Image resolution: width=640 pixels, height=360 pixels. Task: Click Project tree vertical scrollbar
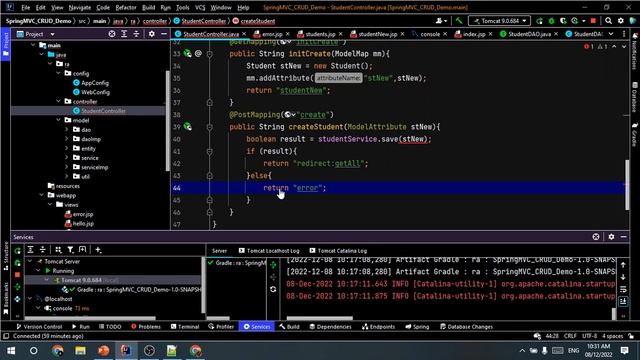point(167,121)
